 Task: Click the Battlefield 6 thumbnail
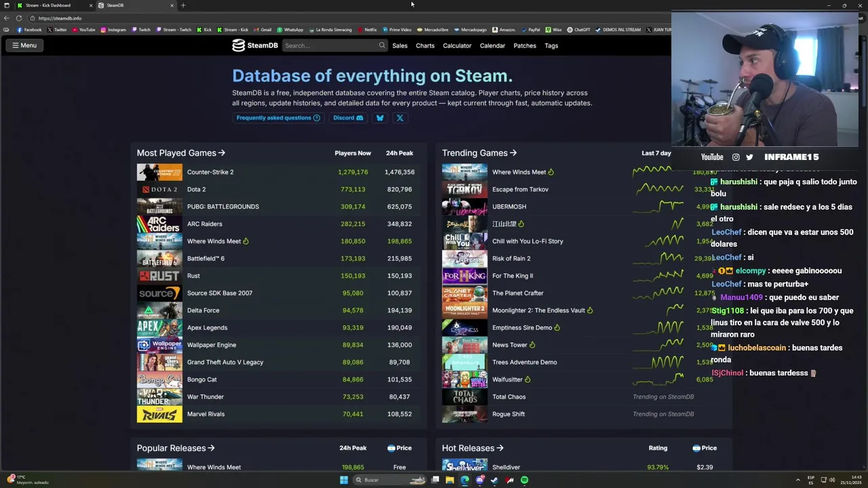tap(159, 258)
